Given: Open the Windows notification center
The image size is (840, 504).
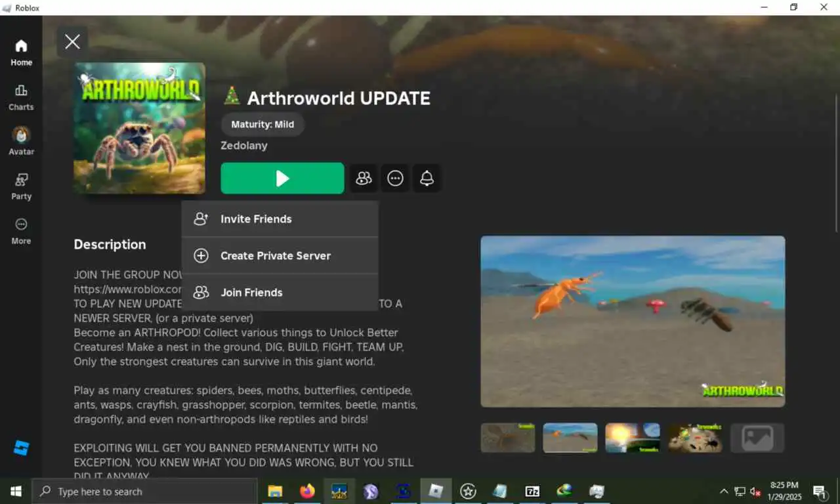Looking at the screenshot, I should pos(820,491).
